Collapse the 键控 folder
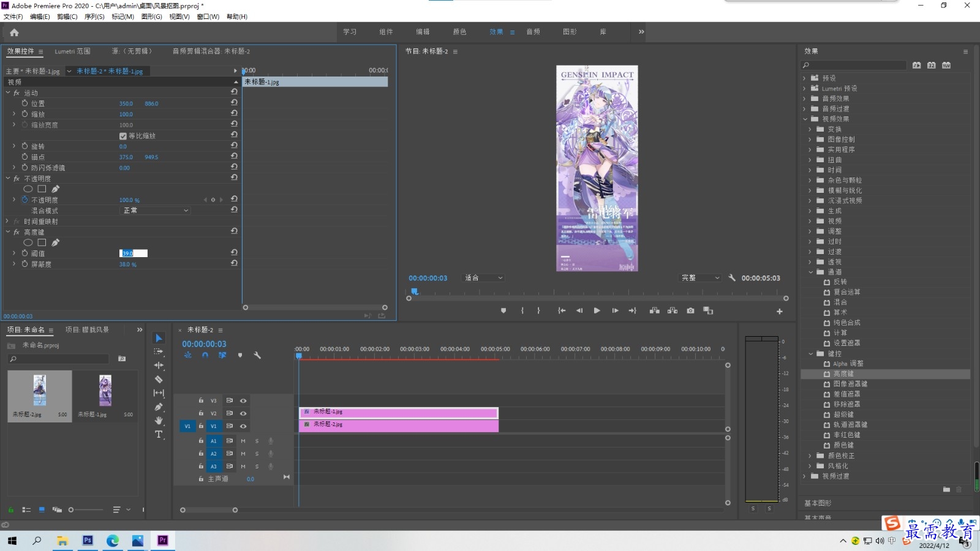 pos(810,354)
